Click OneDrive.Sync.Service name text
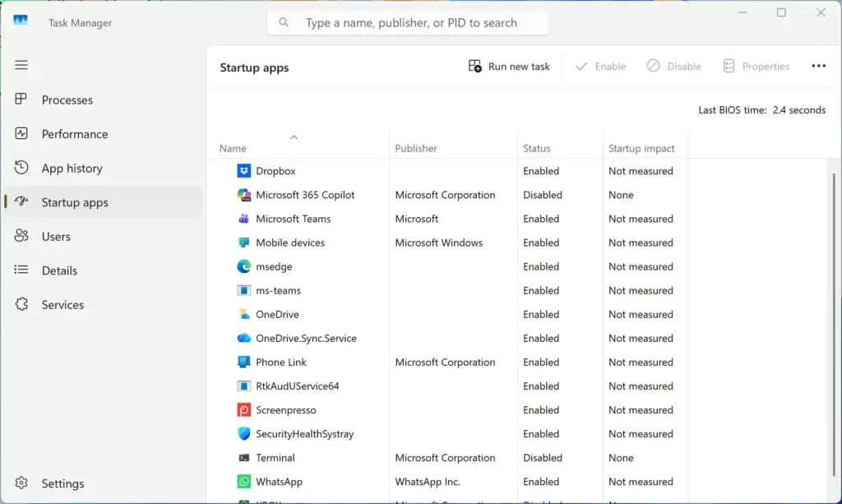 point(306,338)
